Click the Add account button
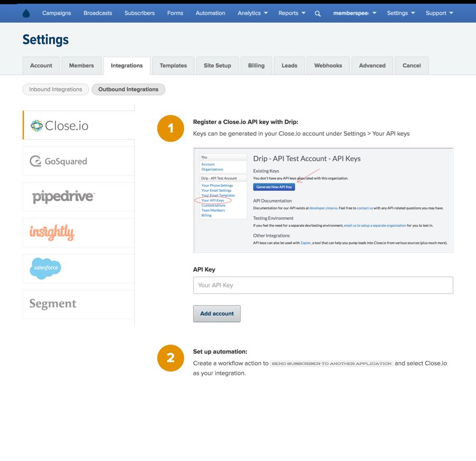Screen dimensions: 476x461 tap(217, 314)
